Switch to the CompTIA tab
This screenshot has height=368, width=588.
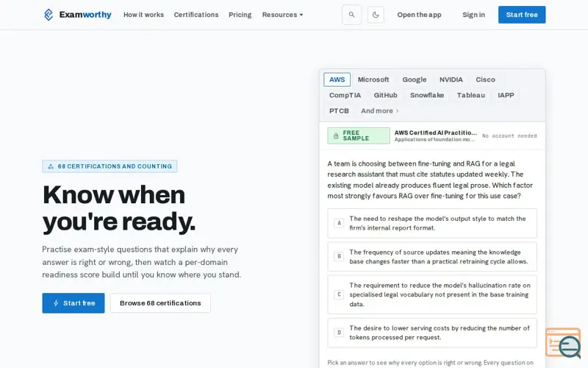(345, 96)
